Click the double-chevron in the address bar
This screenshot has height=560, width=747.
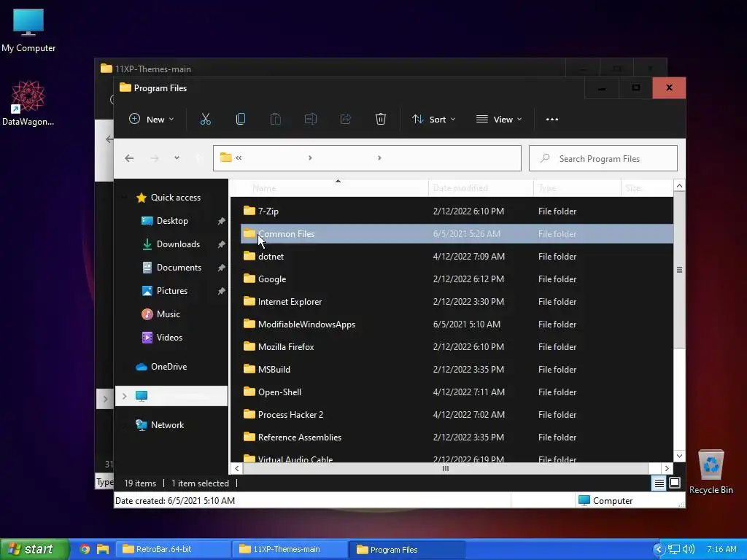tap(239, 157)
